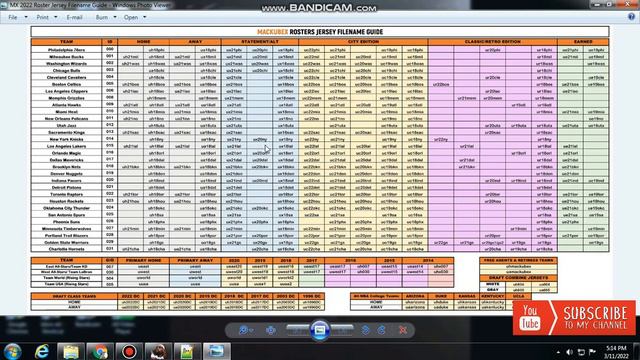Click the 'Denver Nuggets' row name
Viewport: 640px width, 360px height.
[67, 174]
